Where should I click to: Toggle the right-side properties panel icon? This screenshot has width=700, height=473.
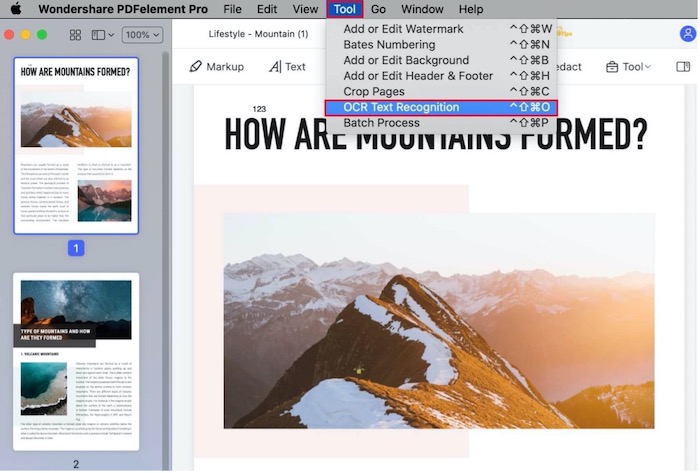click(683, 67)
